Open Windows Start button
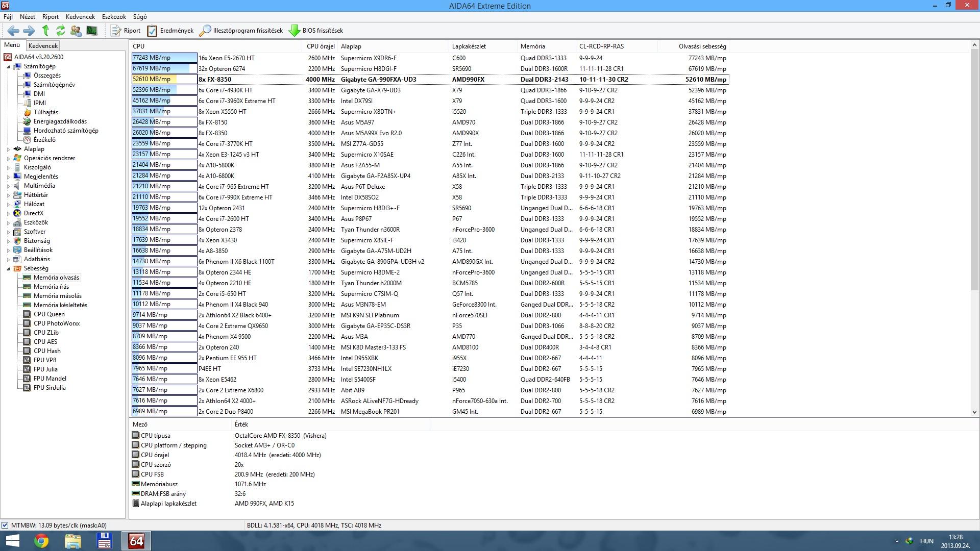Viewport: 980px width, 551px height. [x=12, y=541]
